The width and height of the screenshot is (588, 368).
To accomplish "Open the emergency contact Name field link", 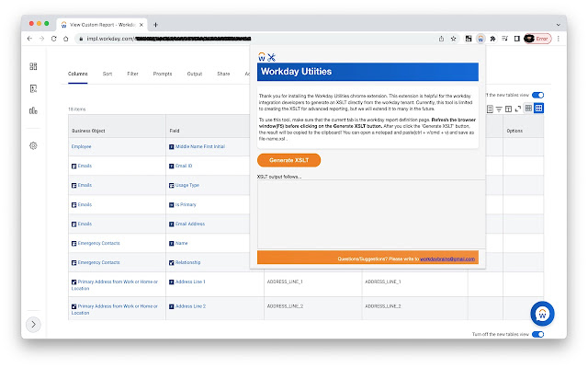I will coord(182,243).
